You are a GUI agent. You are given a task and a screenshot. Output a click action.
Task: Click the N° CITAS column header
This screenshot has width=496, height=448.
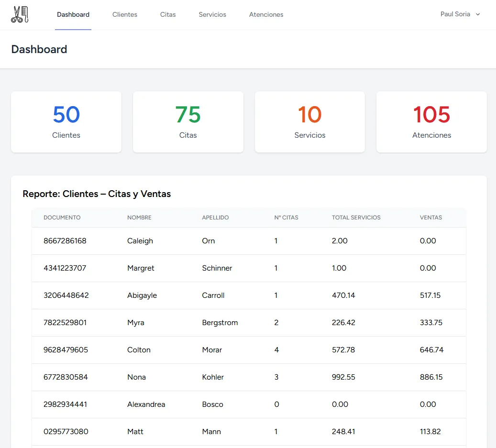coord(286,218)
